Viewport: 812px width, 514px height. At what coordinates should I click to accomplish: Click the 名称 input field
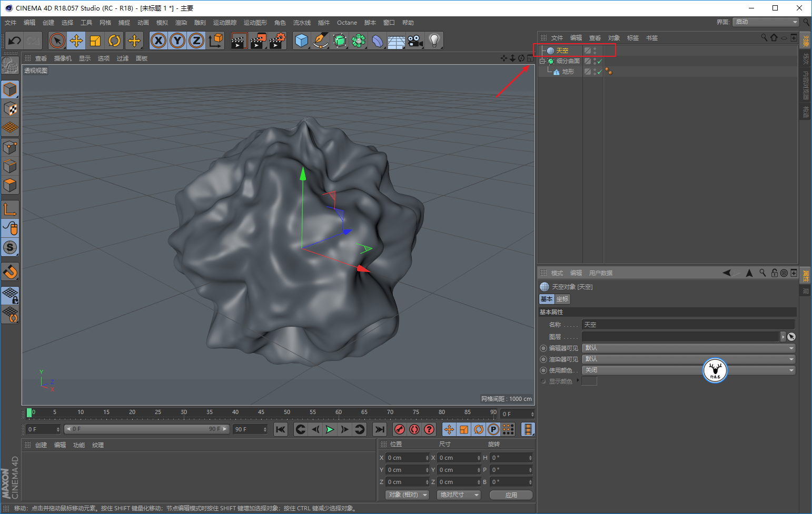tap(688, 325)
